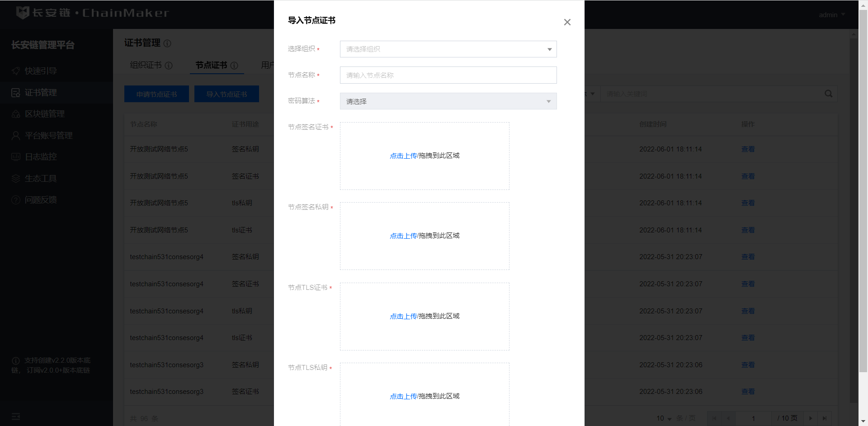Click upload link for node TLS private key
Screen dimensions: 868x426
pos(403,397)
